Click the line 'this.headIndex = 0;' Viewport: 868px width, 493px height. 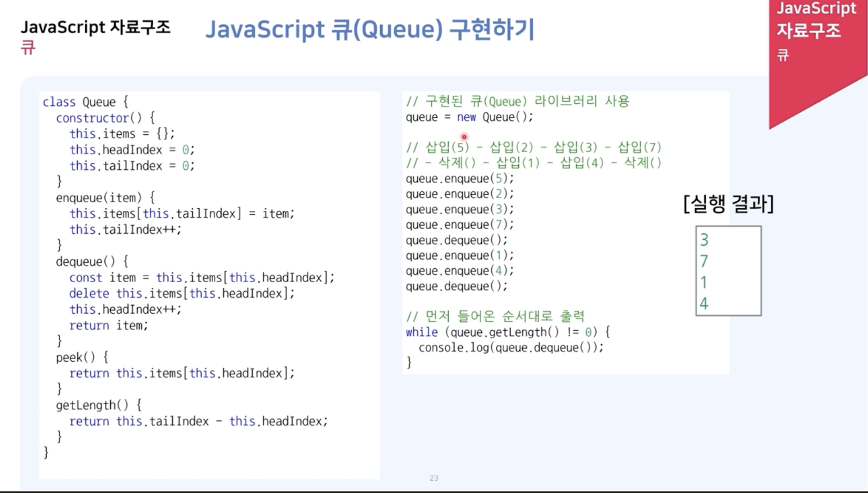coord(132,150)
